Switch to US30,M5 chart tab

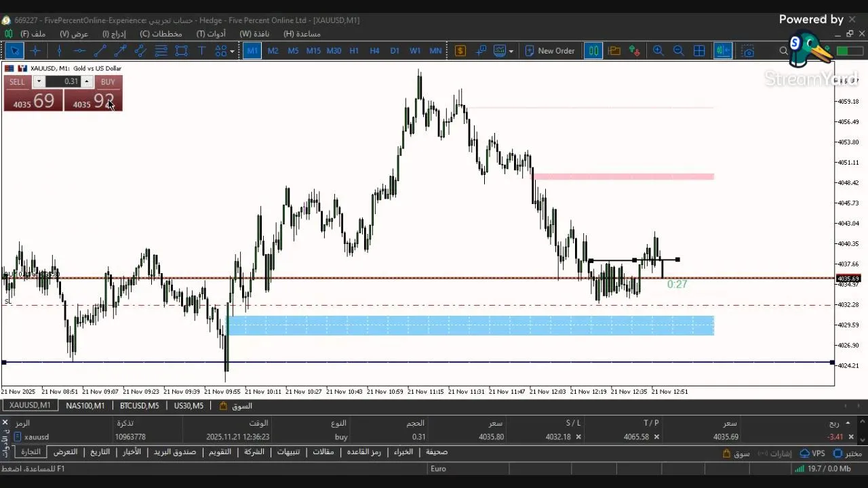click(189, 405)
